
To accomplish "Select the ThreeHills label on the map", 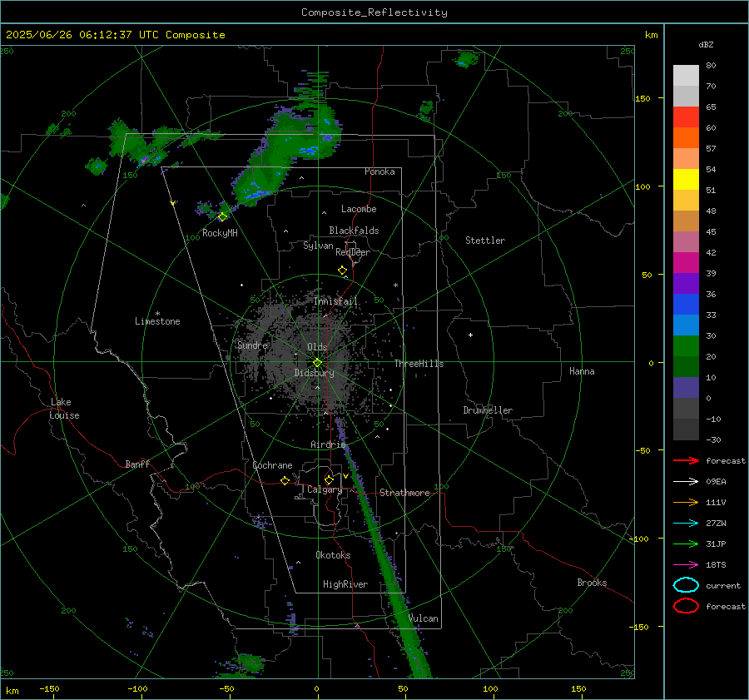I will 419,364.
